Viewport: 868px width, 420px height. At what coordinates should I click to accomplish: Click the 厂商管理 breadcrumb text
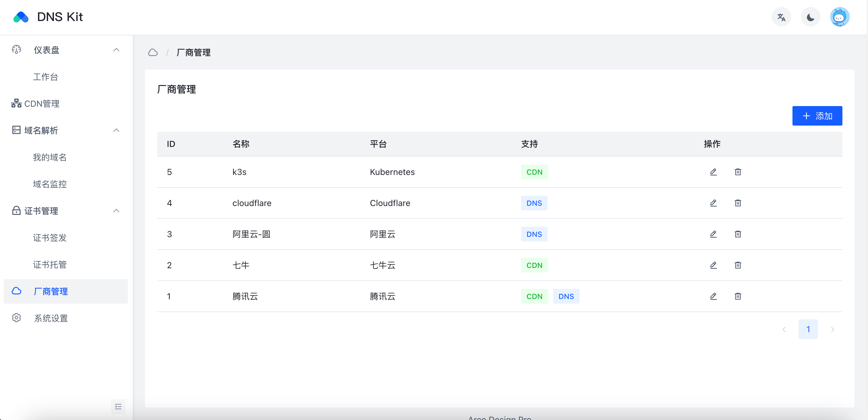[193, 53]
